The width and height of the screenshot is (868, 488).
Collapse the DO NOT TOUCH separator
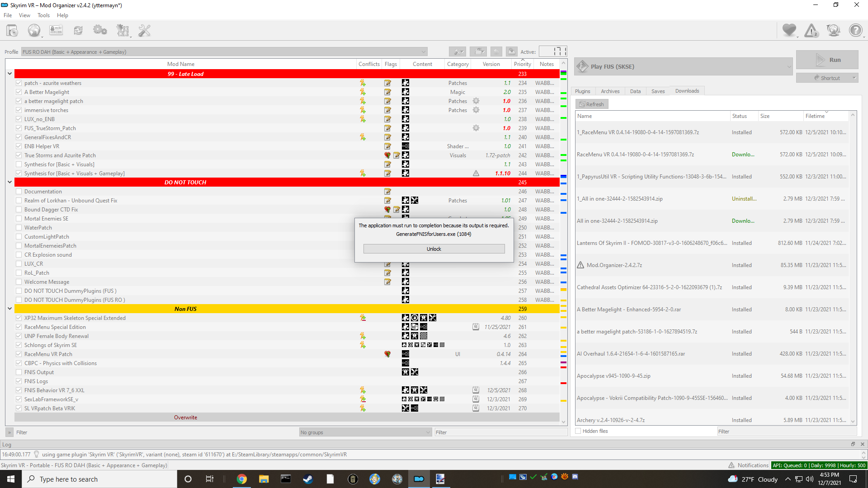[9, 182]
